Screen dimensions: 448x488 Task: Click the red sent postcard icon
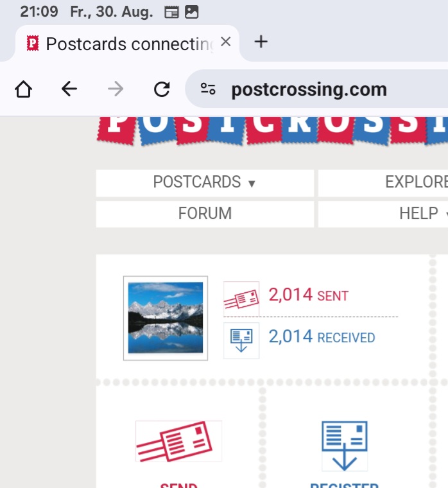pos(241,299)
